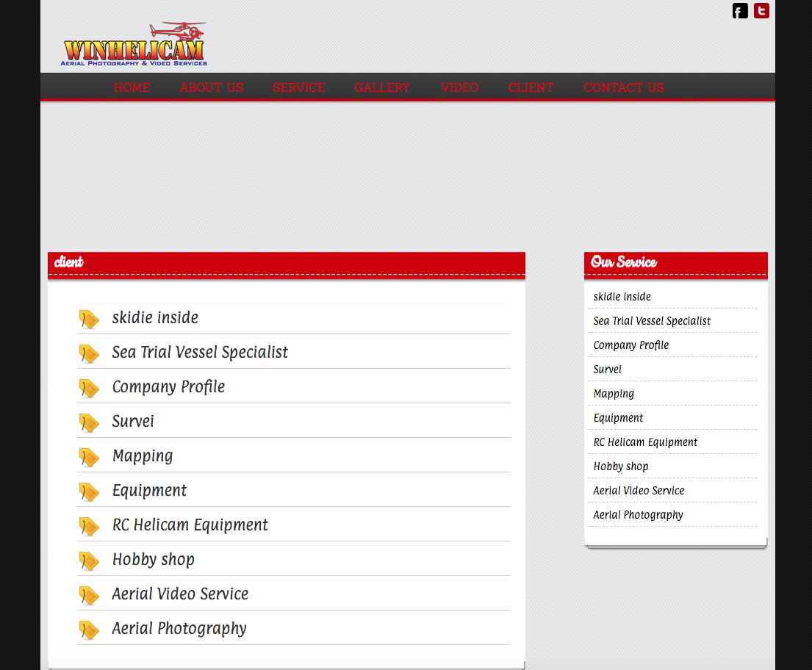Open Hobby shop from Our Service sidebar
This screenshot has height=670, width=812.
pos(621,467)
